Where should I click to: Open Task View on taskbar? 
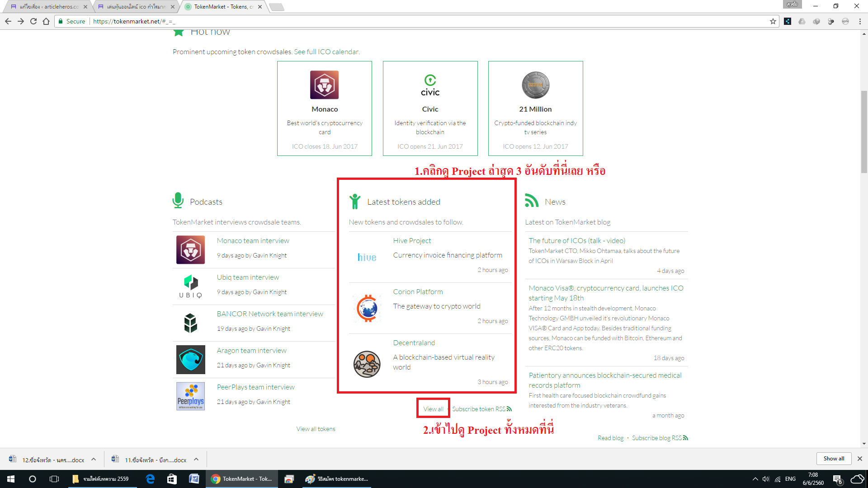click(x=54, y=479)
